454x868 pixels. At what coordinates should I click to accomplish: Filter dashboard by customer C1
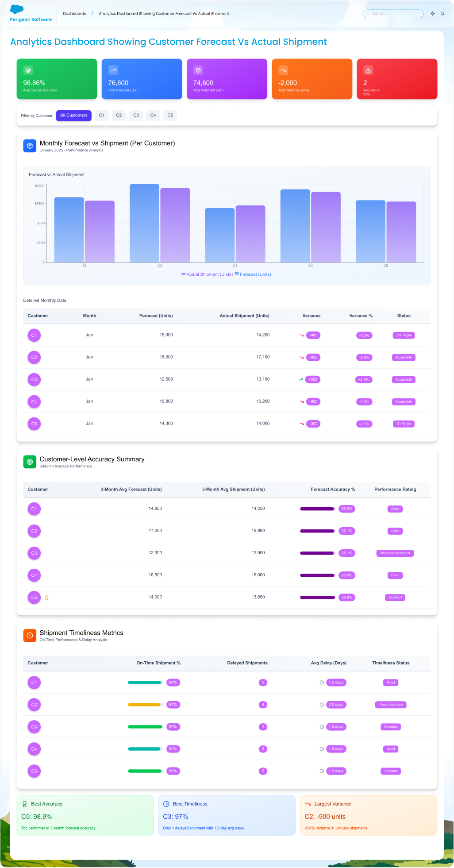[x=102, y=116]
